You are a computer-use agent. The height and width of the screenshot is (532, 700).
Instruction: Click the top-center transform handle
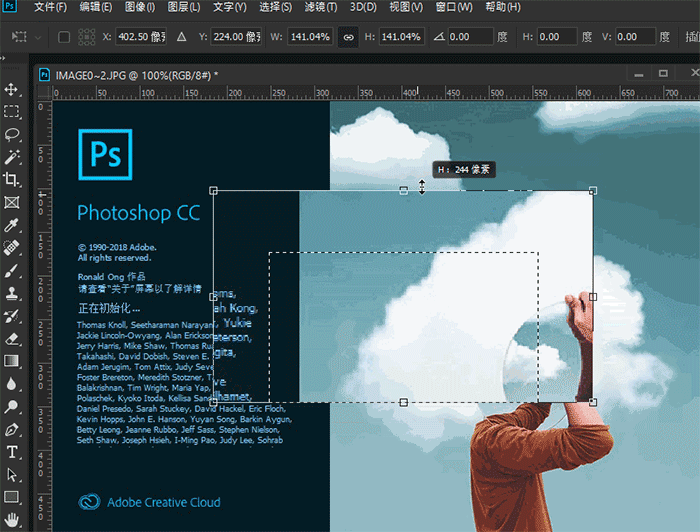404,191
